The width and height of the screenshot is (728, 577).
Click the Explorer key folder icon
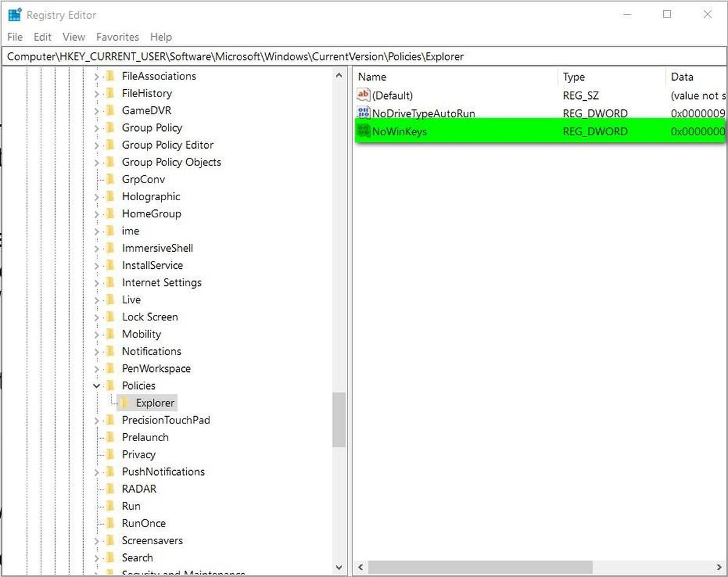124,403
